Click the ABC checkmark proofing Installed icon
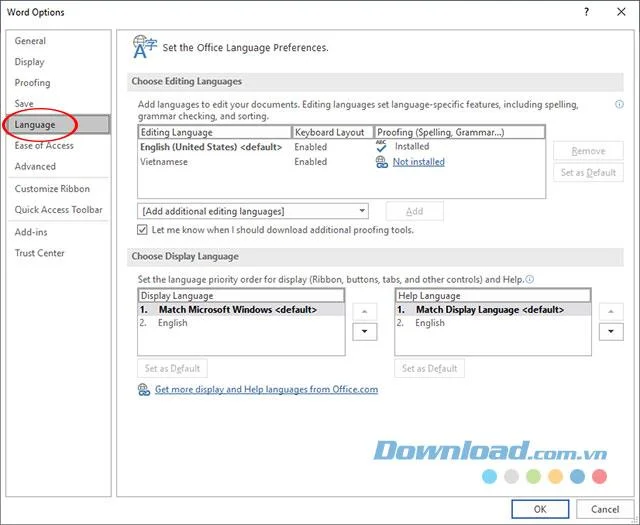This screenshot has width=640, height=525. click(x=381, y=146)
